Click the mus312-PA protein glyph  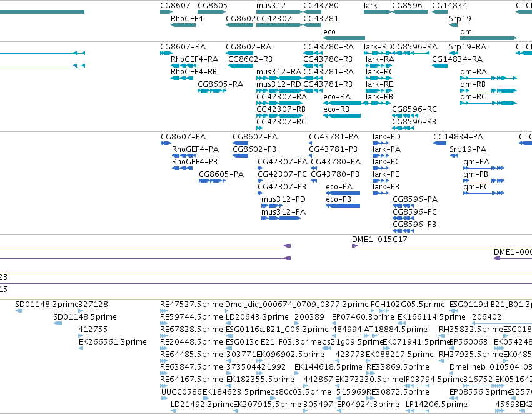(281, 218)
